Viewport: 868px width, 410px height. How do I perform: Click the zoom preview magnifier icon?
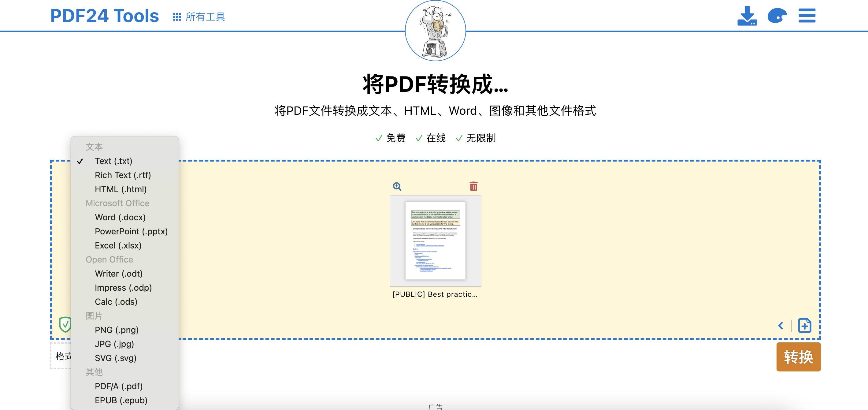pos(397,186)
